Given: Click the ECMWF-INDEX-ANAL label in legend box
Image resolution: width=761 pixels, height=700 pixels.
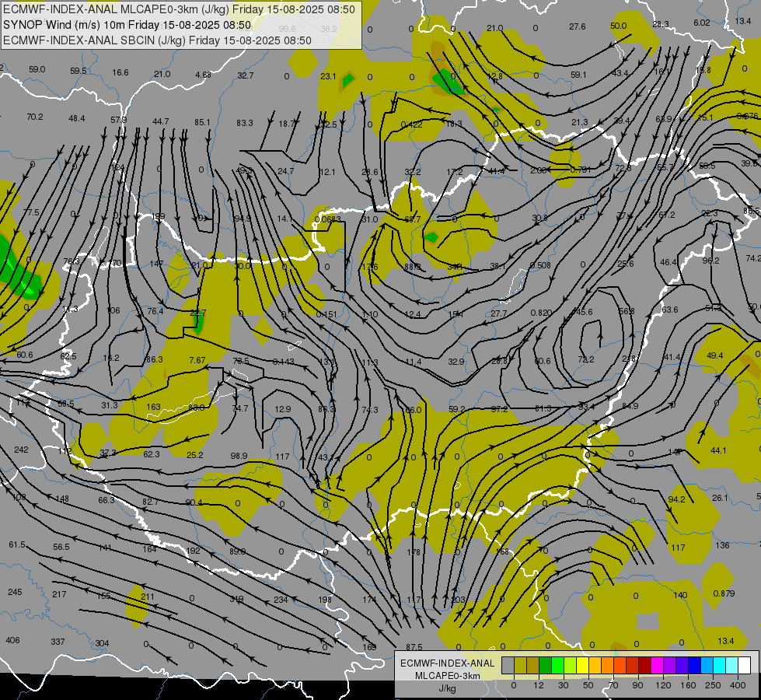Looking at the screenshot, I should [x=447, y=663].
